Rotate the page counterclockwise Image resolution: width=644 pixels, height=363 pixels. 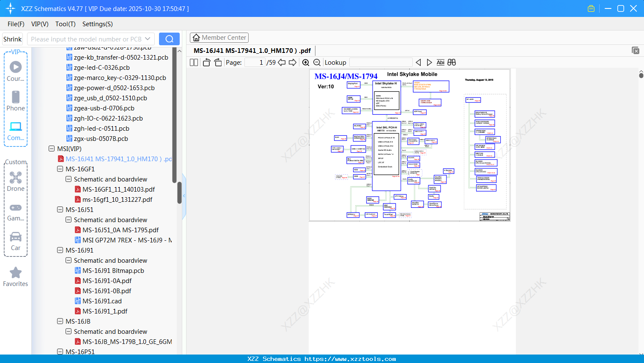click(x=207, y=63)
